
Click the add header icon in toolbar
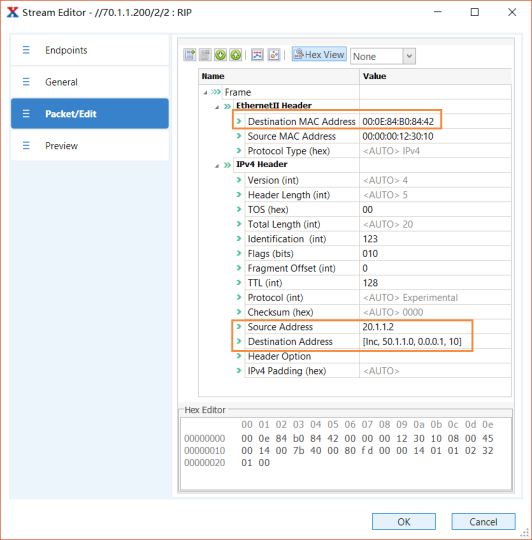click(190, 55)
